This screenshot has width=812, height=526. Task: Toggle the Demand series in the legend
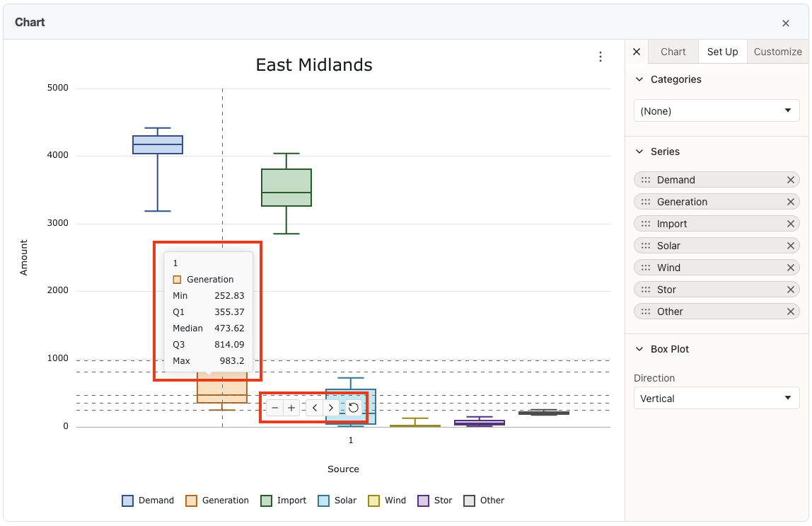click(x=148, y=501)
